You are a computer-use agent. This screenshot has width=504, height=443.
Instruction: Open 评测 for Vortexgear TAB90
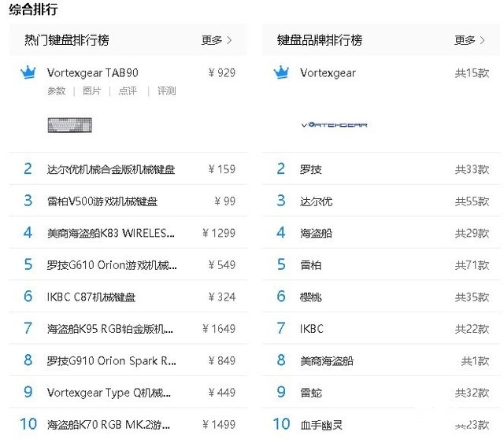(166, 91)
